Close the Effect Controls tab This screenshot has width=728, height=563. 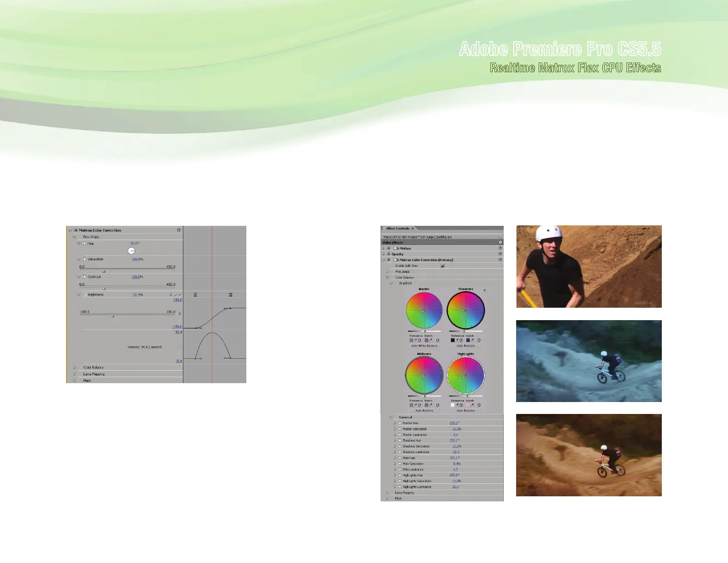(413, 229)
